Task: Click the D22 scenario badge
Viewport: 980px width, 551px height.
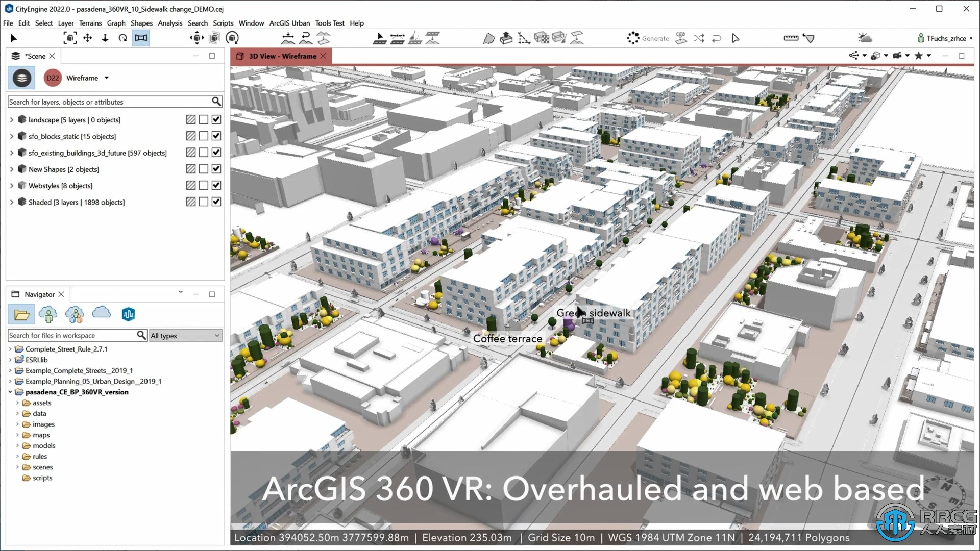Action: pos(53,78)
